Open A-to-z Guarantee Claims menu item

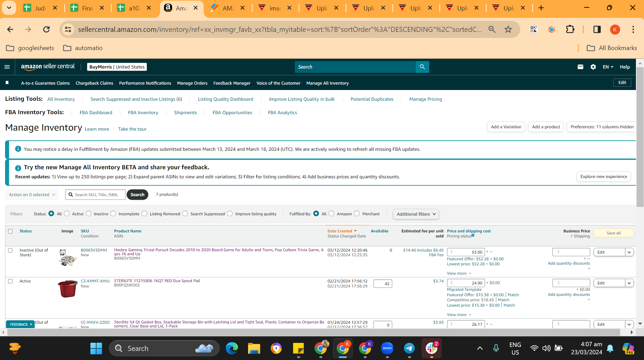pyautogui.click(x=45, y=83)
